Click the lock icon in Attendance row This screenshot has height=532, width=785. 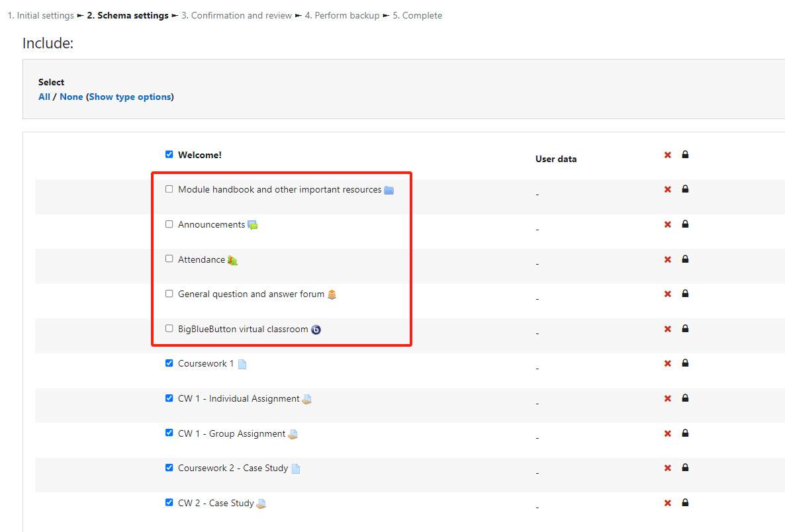(x=685, y=259)
